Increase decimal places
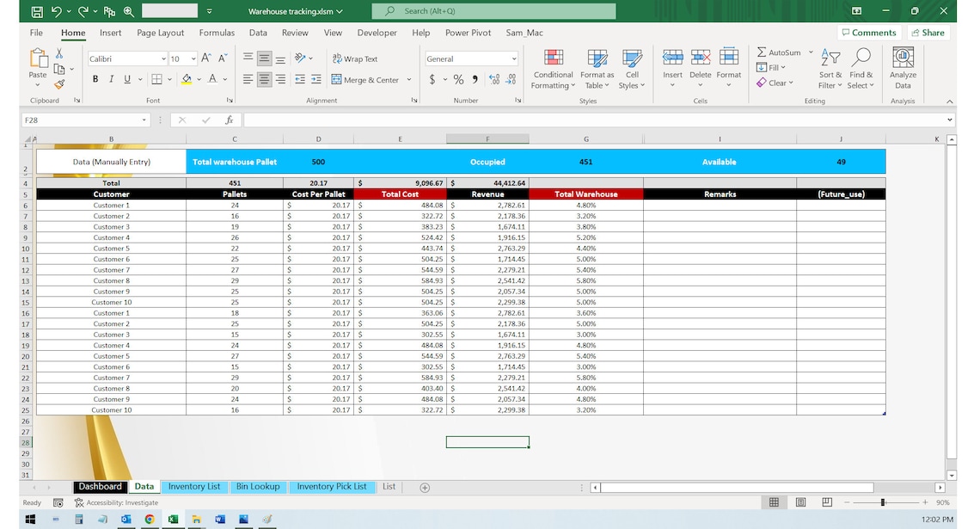This screenshot has width=980, height=529. [496, 79]
